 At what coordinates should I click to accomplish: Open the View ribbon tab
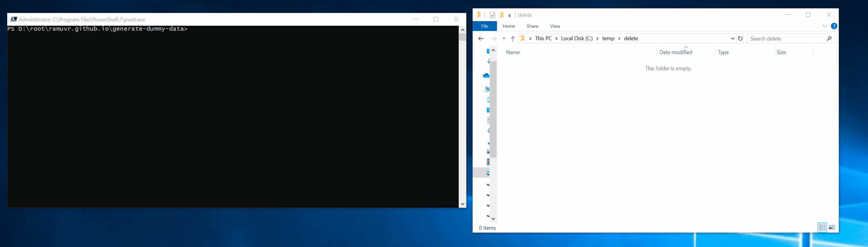click(555, 26)
